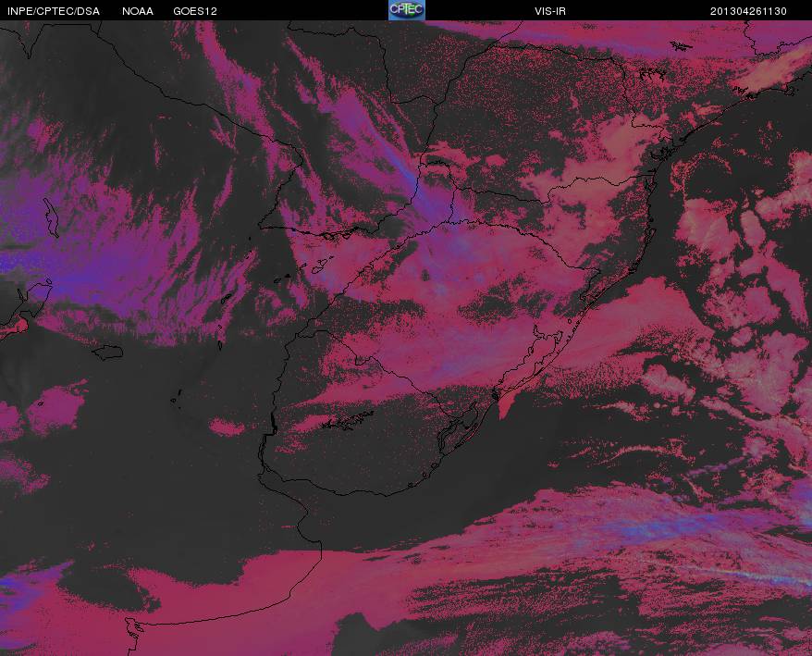Select the INPE/CPTEC/DSA header text
This screenshot has height=656, width=812.
pos(54,11)
